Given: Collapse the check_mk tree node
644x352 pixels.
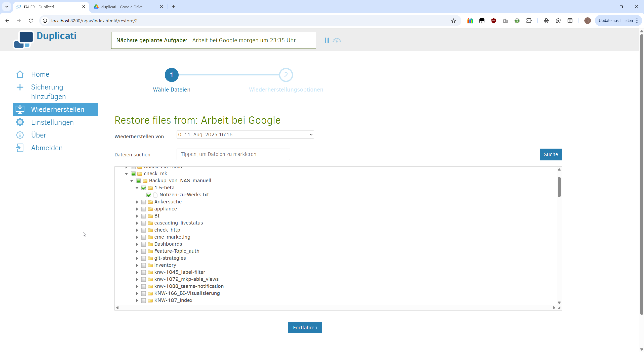Looking at the screenshot, I should point(127,174).
